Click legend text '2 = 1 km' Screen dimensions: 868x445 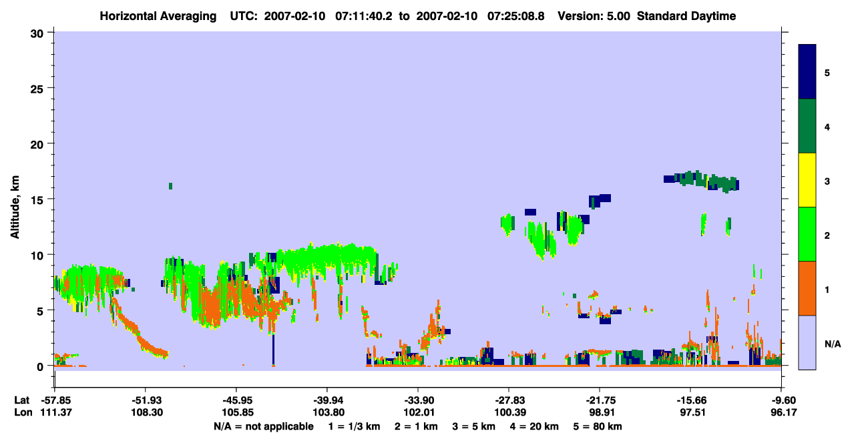pyautogui.click(x=416, y=426)
